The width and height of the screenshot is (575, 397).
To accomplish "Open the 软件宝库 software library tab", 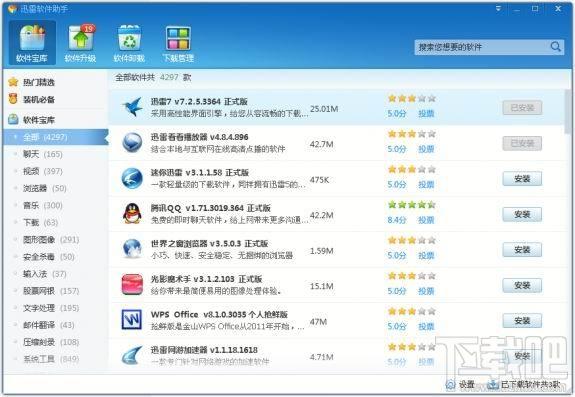I will (32, 43).
